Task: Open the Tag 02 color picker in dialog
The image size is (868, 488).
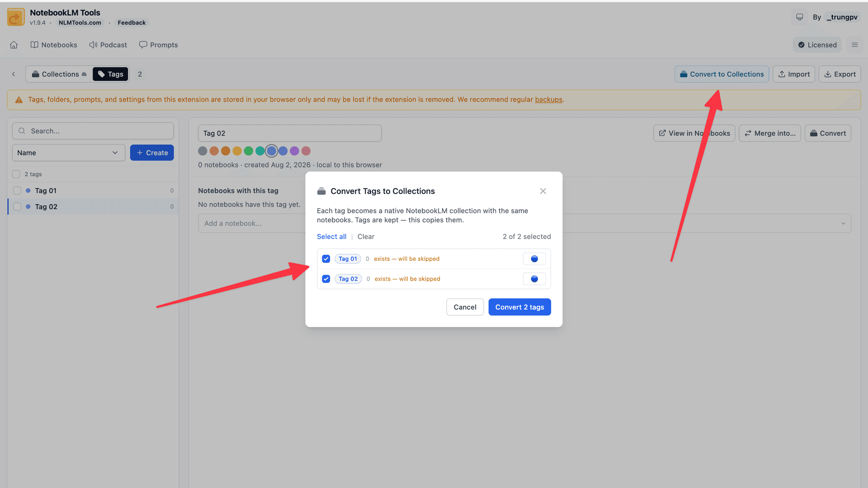Action: tap(534, 279)
